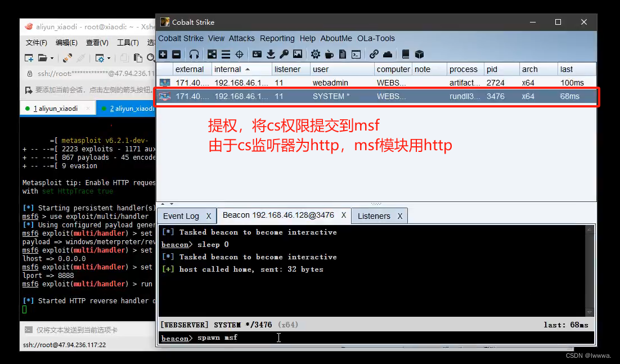The height and width of the screenshot is (364, 620).
Task: Open the Cobalt Strike menu
Action: click(x=181, y=38)
